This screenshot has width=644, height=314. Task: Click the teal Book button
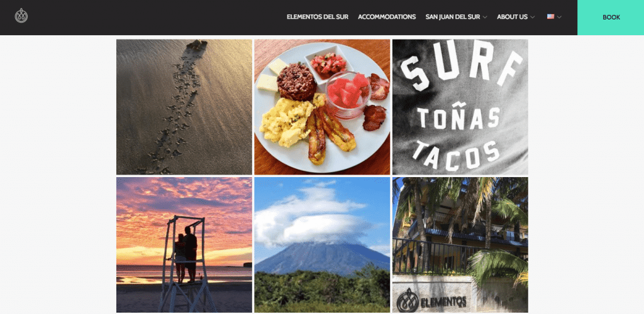[x=611, y=17]
